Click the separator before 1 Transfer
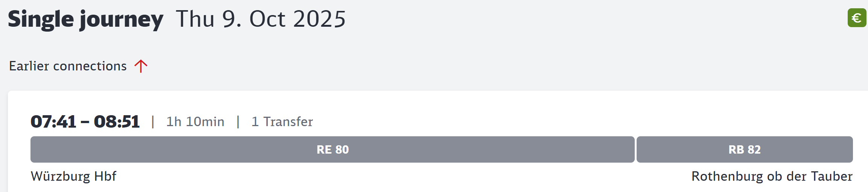The image size is (868, 192). (238, 122)
